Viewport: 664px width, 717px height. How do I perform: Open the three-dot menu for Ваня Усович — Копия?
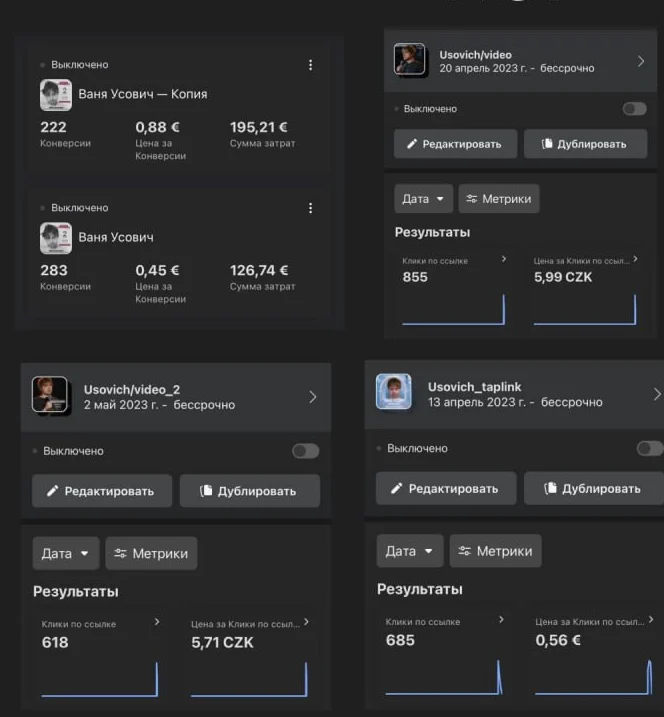pos(311,65)
